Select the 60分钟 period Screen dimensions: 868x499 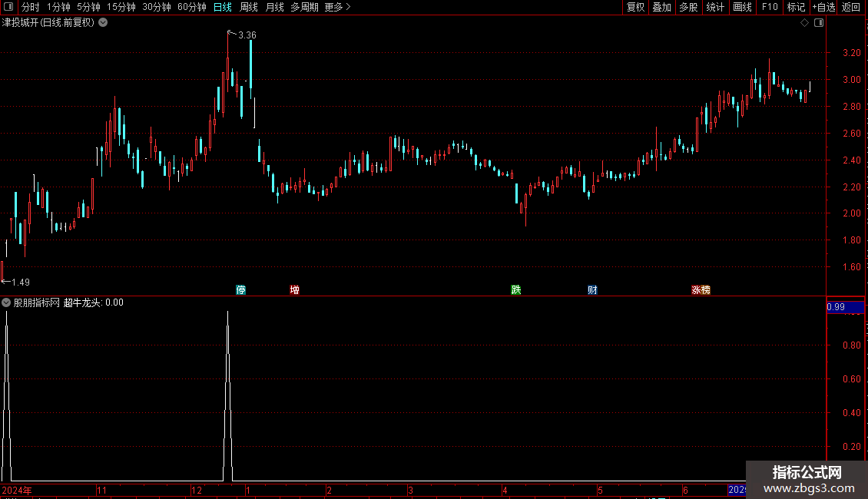pos(192,7)
